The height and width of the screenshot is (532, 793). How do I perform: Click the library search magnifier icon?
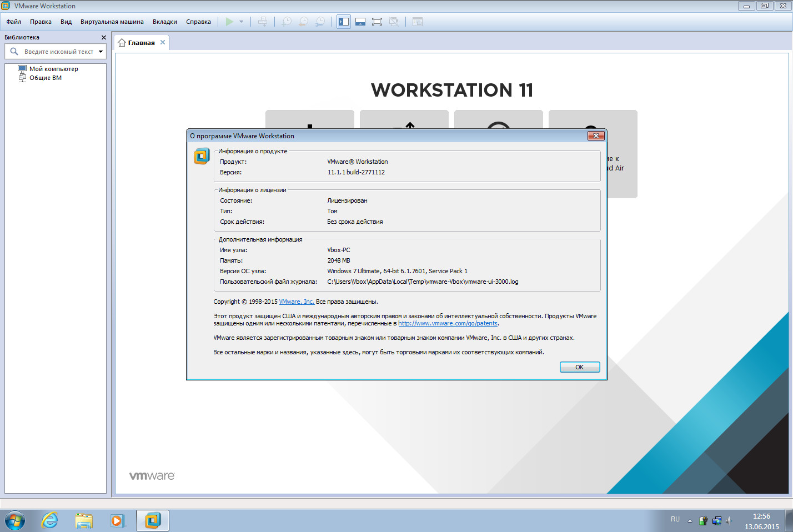tap(14, 52)
